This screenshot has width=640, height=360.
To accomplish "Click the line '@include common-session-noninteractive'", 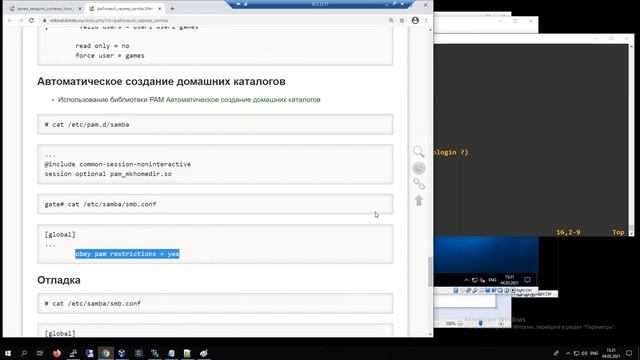I will 118,164.
